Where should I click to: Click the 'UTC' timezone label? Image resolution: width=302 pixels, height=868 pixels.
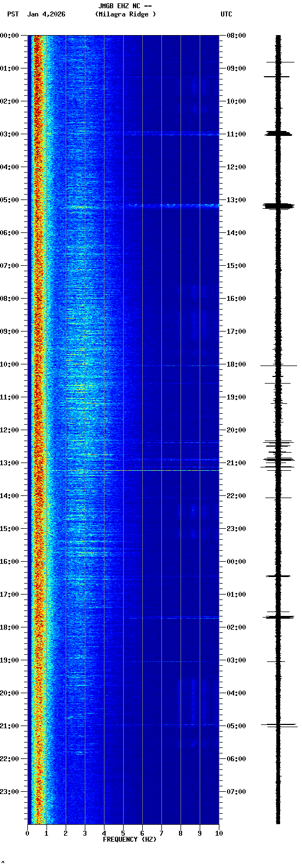226,14
